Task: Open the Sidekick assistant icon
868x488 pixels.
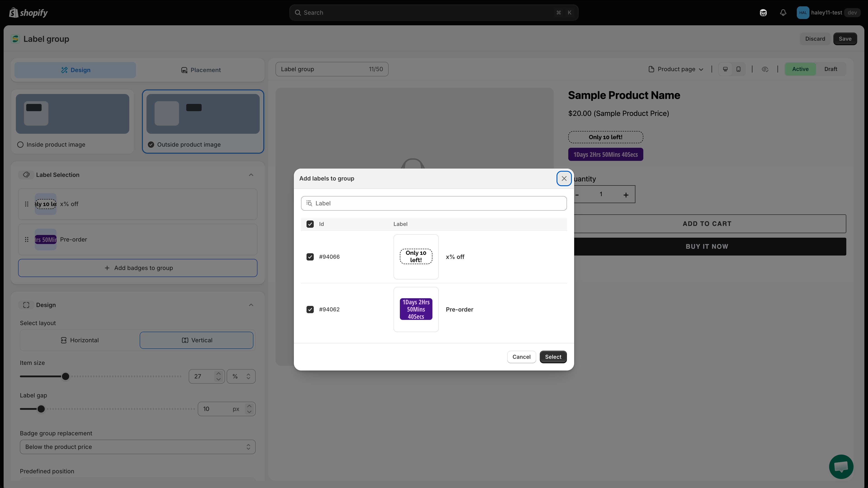Action: [763, 12]
